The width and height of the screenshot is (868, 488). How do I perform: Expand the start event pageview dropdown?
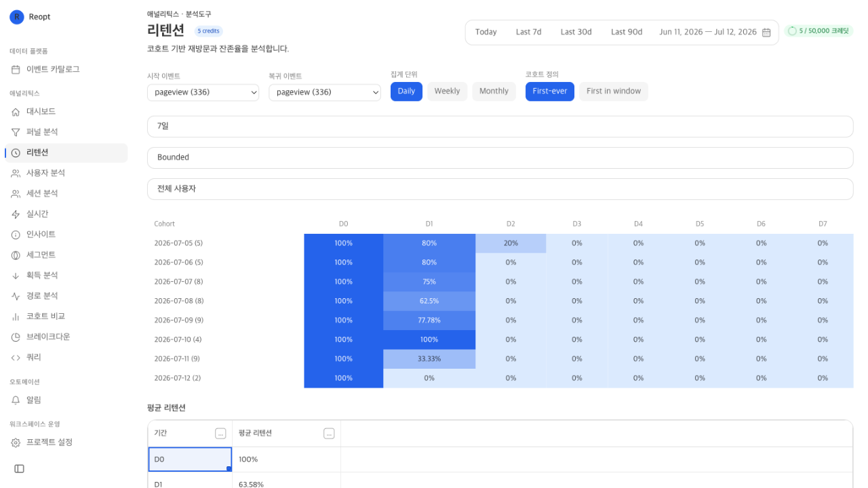(x=203, y=92)
